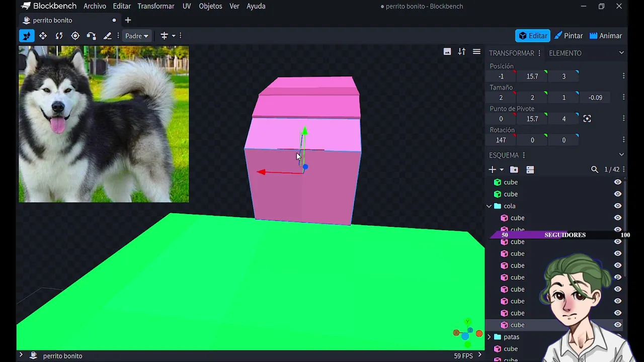This screenshot has height=362, width=644.
Task: Open the dropdown arrow beside center icon
Action: pyautogui.click(x=174, y=36)
